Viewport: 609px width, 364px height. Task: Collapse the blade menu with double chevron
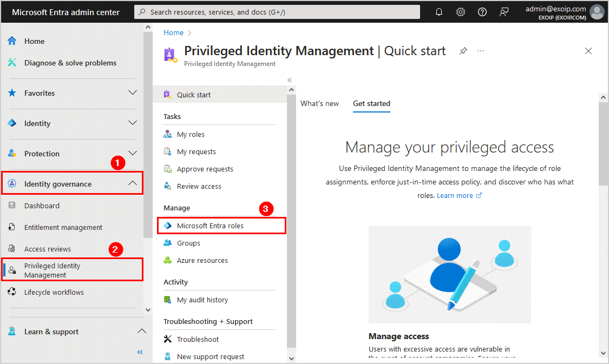290,80
